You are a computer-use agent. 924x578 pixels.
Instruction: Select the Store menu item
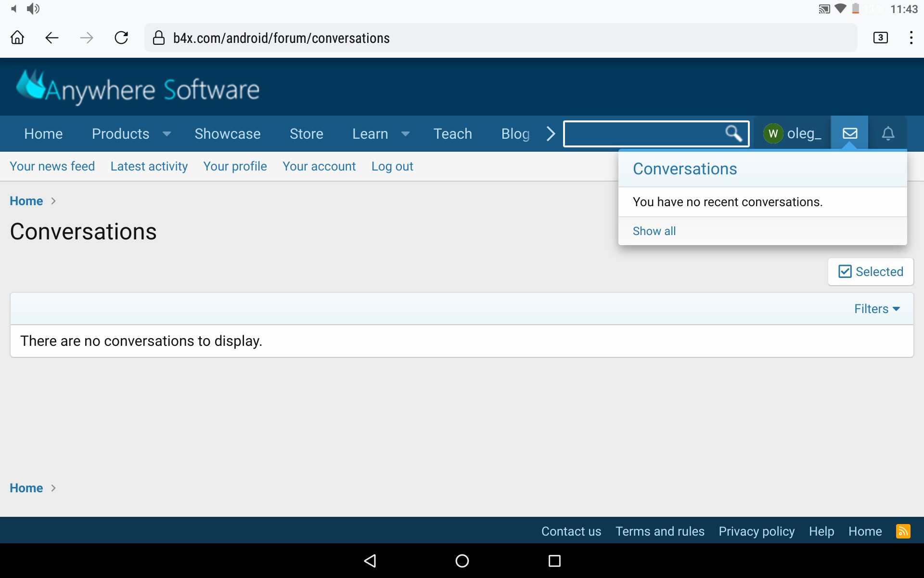point(306,133)
